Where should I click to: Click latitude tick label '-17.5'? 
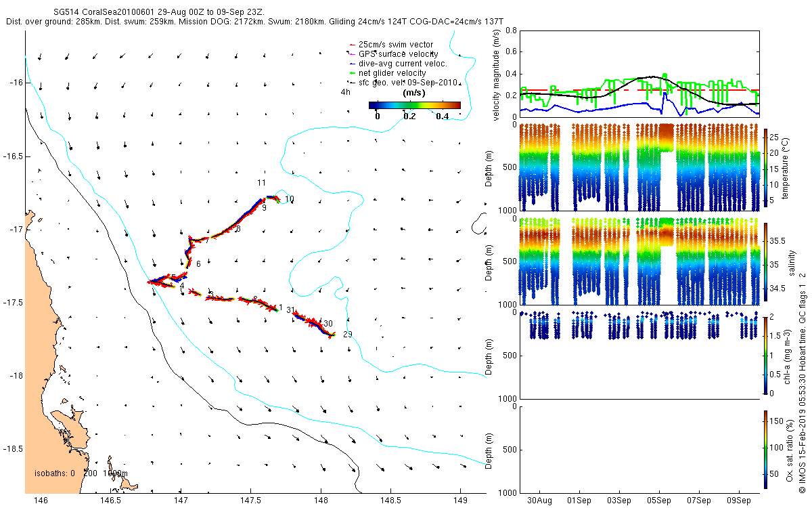[14, 302]
